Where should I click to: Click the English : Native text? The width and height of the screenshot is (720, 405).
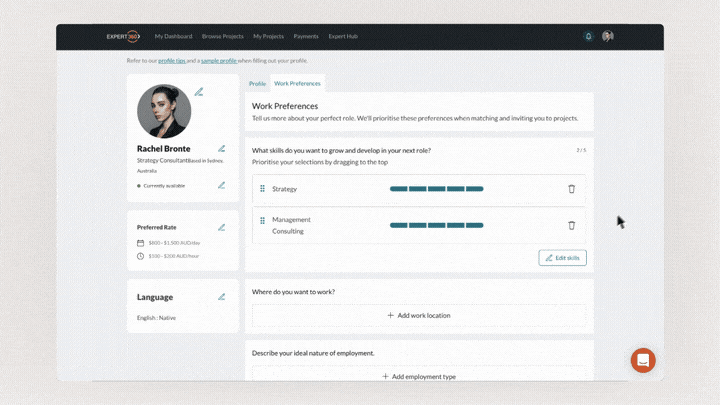156,318
